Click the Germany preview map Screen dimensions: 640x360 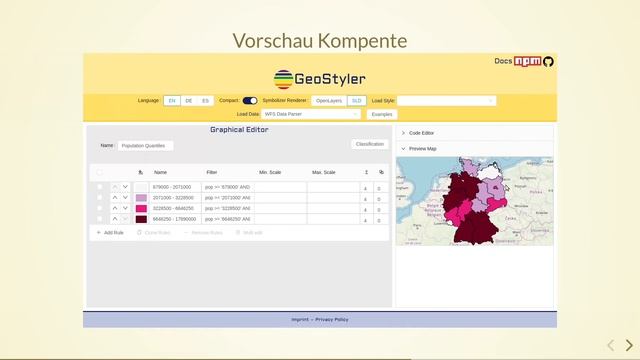pyautogui.click(x=474, y=201)
